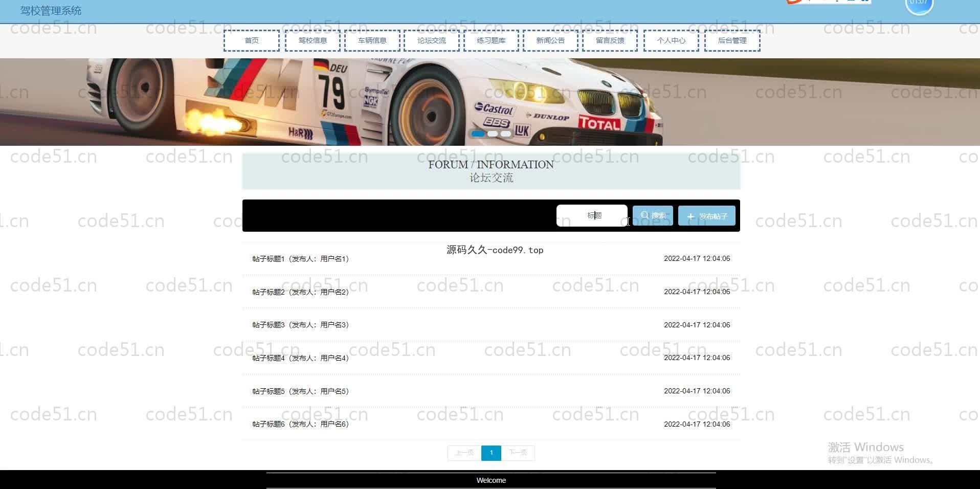Select the first blue carousel indicator dot
Screen dimensions: 980x489
(478, 134)
